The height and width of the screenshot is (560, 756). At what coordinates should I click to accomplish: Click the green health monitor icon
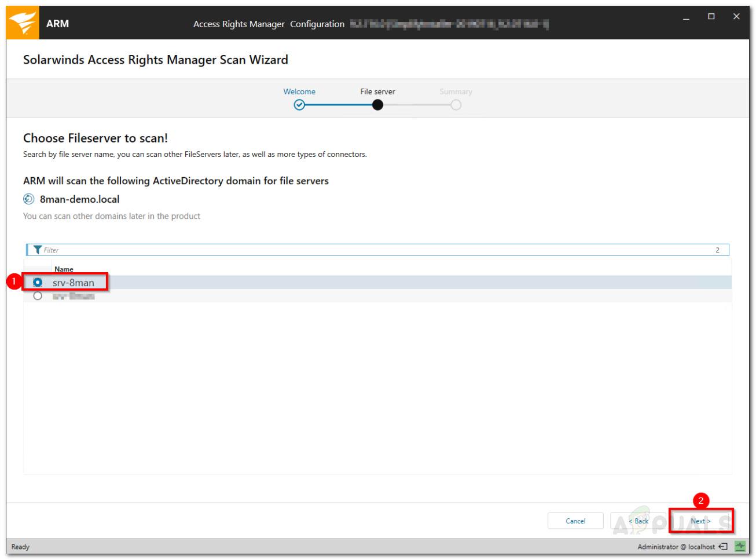[x=740, y=546]
